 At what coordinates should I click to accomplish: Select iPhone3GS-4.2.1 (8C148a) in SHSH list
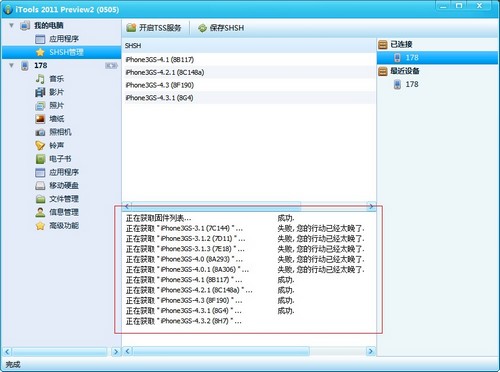coord(249,72)
